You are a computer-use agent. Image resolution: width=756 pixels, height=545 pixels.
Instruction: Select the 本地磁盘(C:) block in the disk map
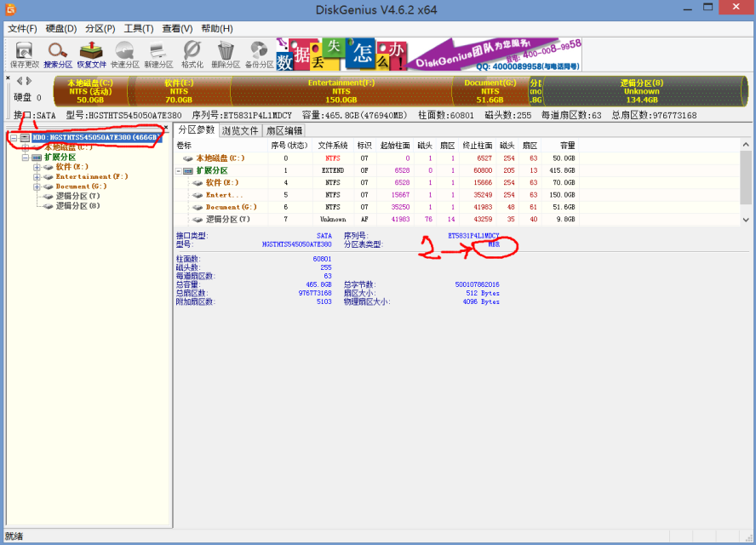click(x=90, y=91)
